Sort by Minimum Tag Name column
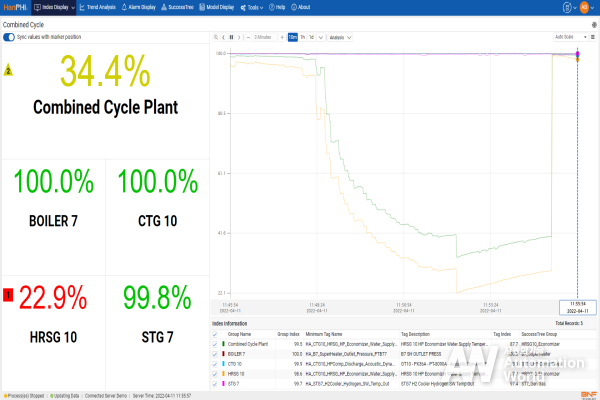This screenshot has height=400, width=600. (324, 334)
